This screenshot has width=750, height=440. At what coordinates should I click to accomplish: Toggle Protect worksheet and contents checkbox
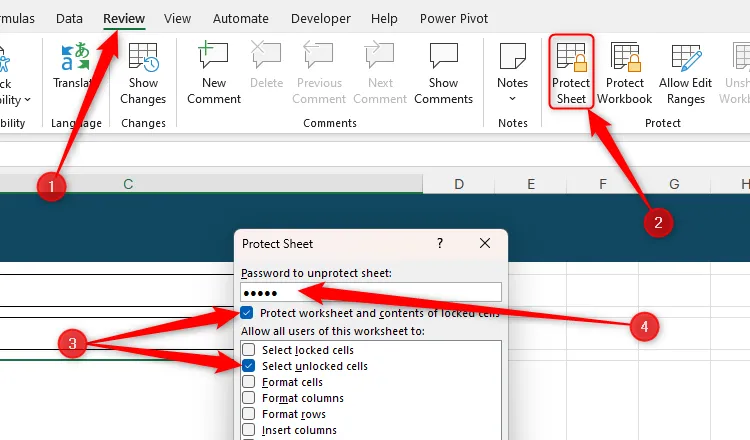[247, 313]
